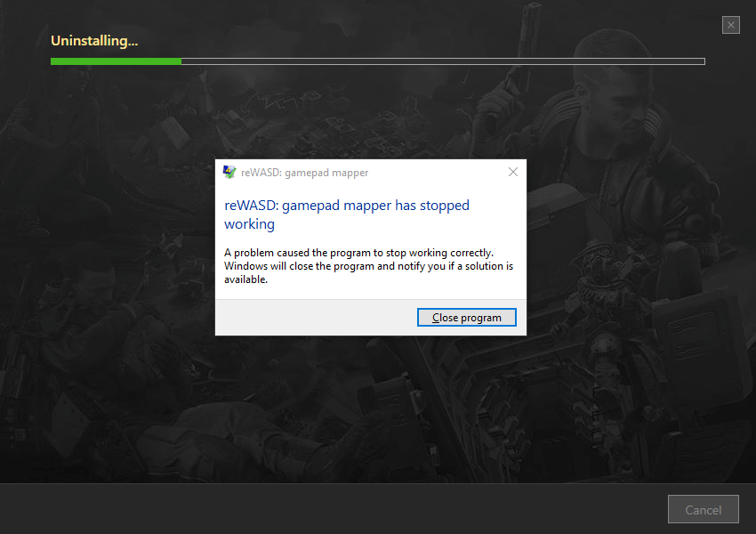Image resolution: width=756 pixels, height=534 pixels.
Task: Click the reWASD icon in dialog title bar
Action: 229,172
